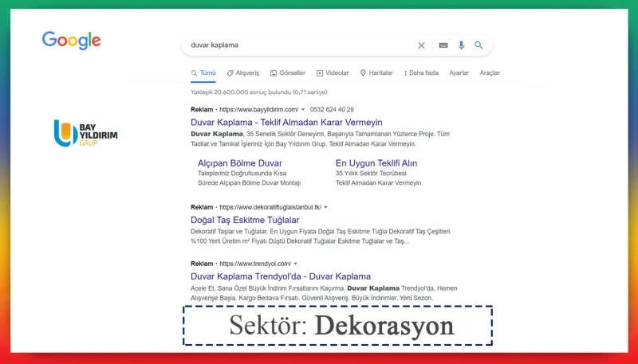The image size is (638, 364).
Task: Click 'Taleplerinize Doğrultusunda Kısa' description text
Action: click(242, 173)
